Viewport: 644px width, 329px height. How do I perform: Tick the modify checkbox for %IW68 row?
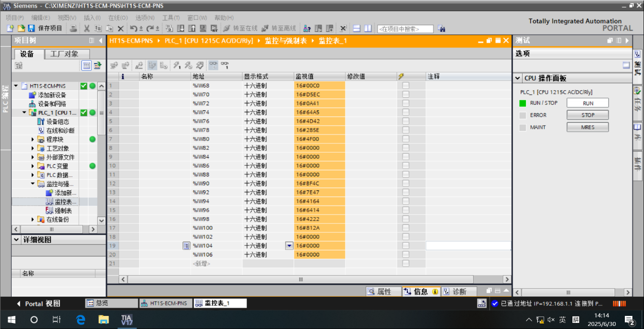tap(406, 86)
